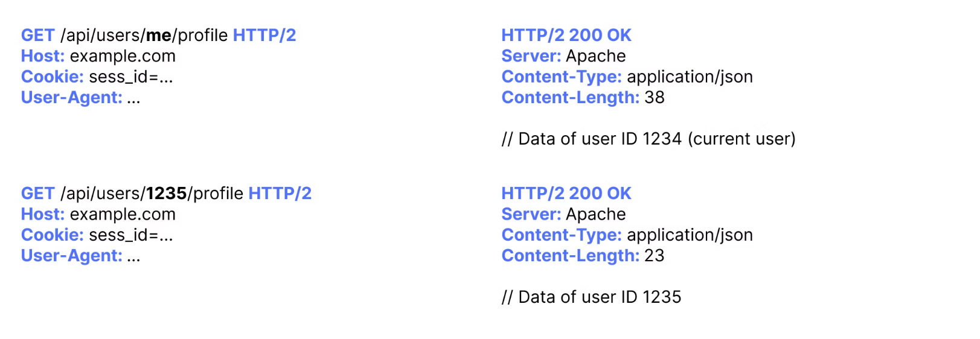Select the Content-Length value 38
Viewport: 980px width, 339px height.
655,98
